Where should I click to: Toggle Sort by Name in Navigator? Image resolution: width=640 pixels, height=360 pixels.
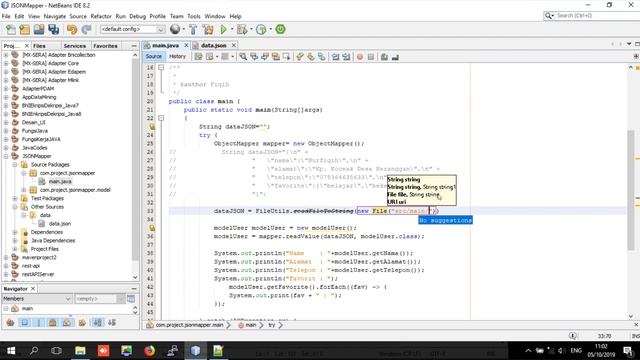[98, 322]
